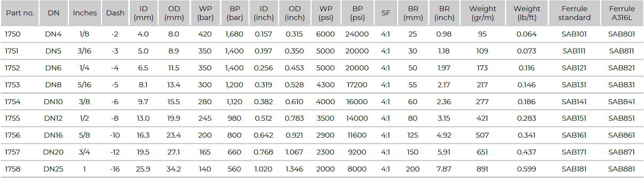Select ferrule code SAB161
Viewport: 644px width, 178px height.
click(574, 135)
